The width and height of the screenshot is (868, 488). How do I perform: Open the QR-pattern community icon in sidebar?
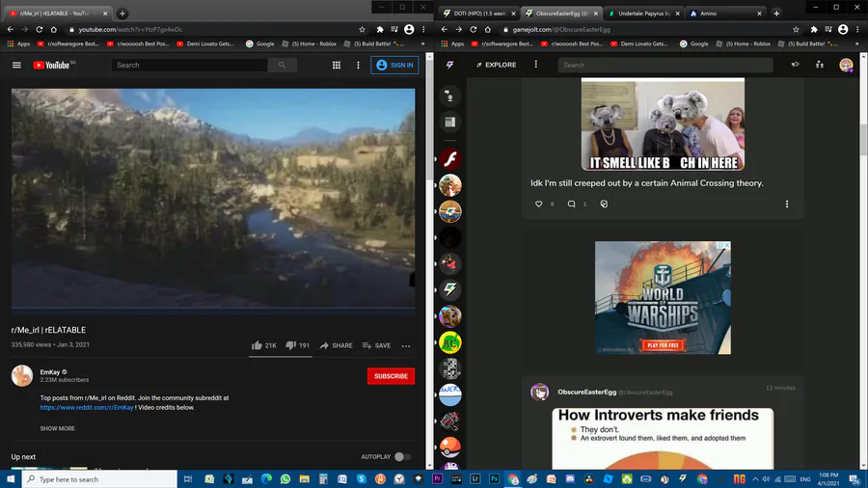pyautogui.click(x=450, y=368)
